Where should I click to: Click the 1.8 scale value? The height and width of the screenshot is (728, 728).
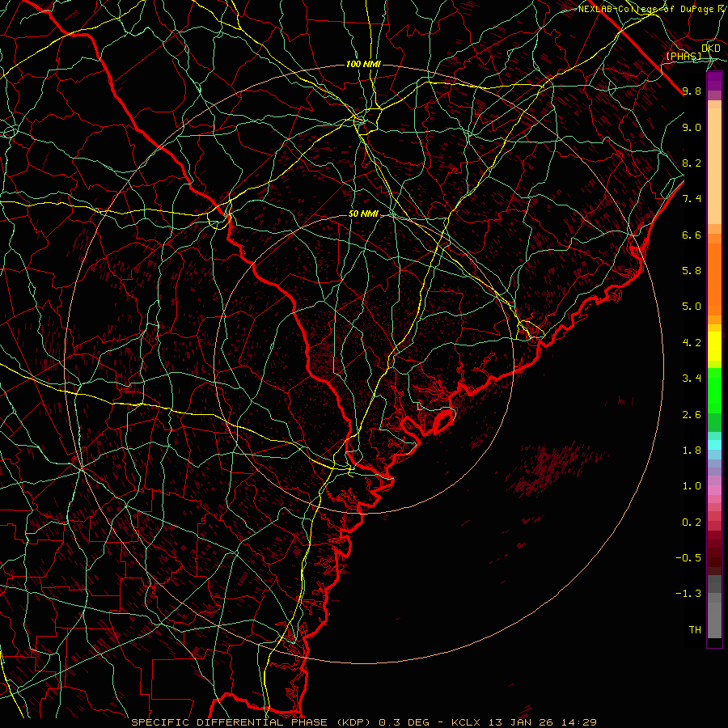(x=692, y=451)
